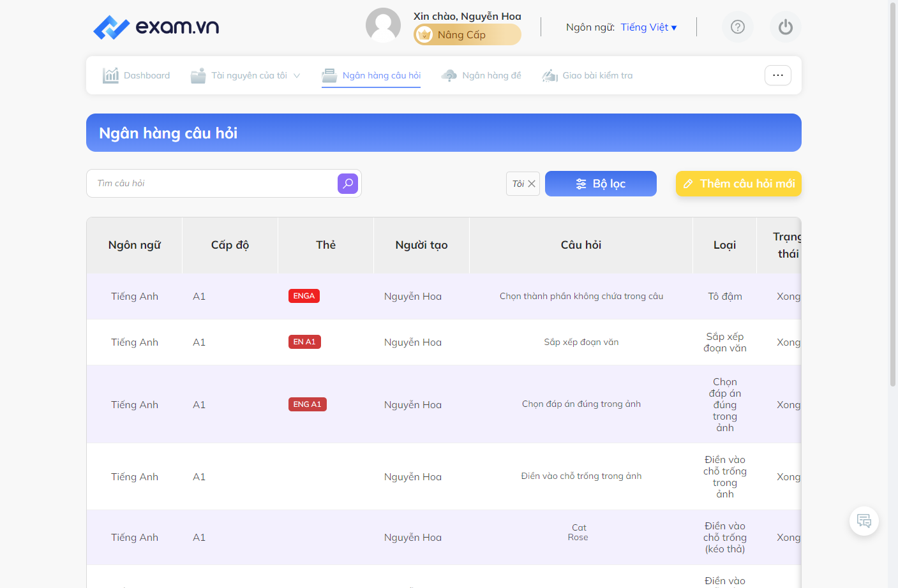Viewport: 898px width, 588px height.
Task: Click the exam.vn logo
Action: [x=156, y=27]
